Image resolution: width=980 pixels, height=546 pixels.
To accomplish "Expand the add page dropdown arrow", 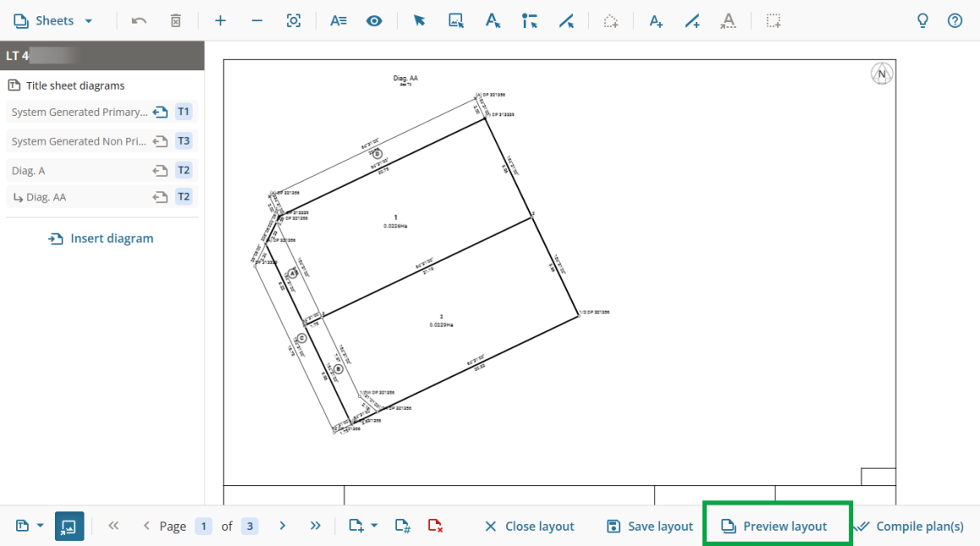I will (373, 526).
